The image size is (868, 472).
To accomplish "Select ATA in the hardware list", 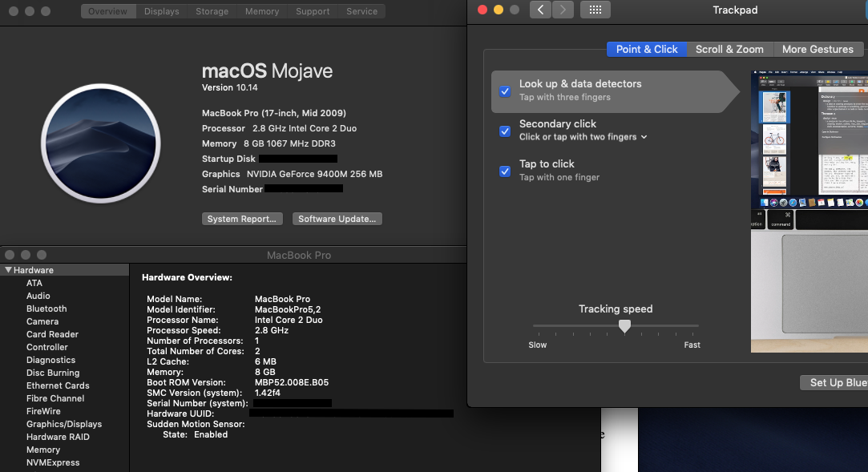I will point(34,283).
